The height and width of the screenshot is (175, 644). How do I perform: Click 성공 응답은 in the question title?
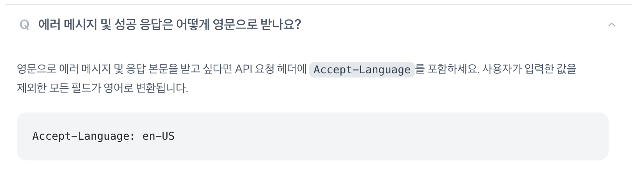[143, 25]
